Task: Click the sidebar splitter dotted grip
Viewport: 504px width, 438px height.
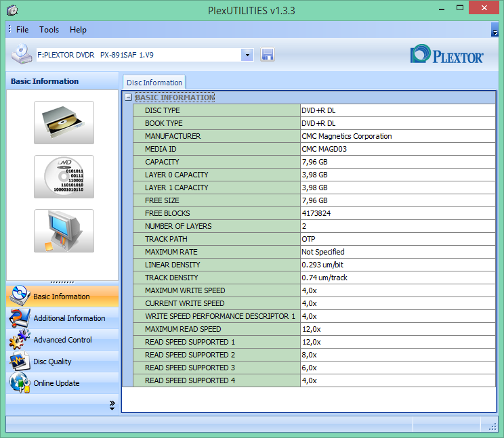Action: [x=62, y=282]
